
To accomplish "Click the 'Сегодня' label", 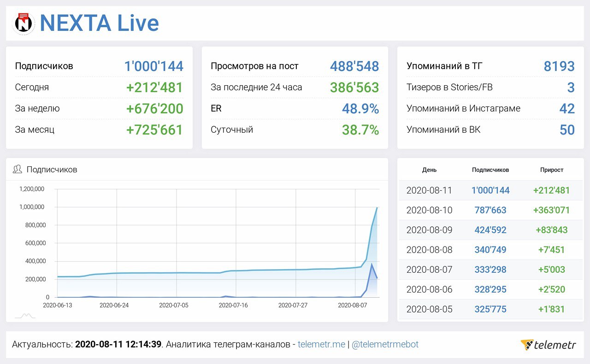I will click(x=32, y=87).
